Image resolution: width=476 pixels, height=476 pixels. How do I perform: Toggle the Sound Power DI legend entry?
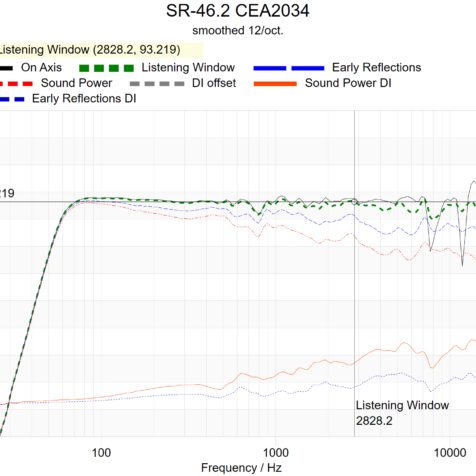[322, 83]
